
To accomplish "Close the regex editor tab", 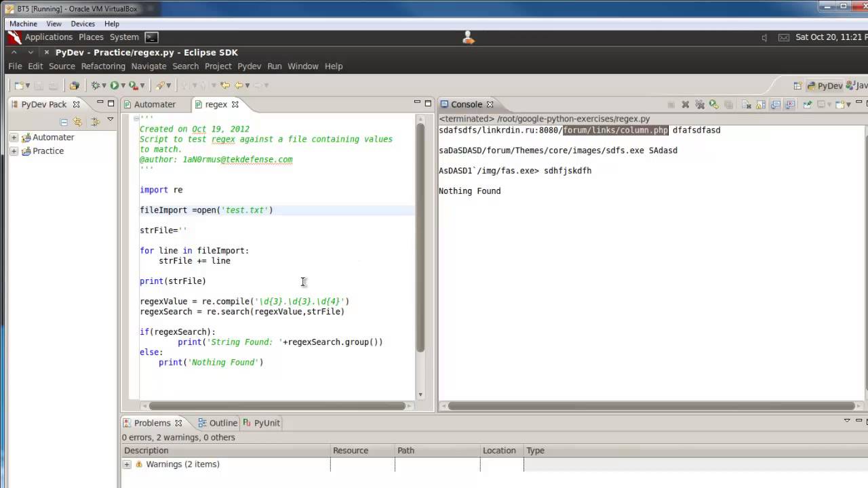I will (x=235, y=104).
